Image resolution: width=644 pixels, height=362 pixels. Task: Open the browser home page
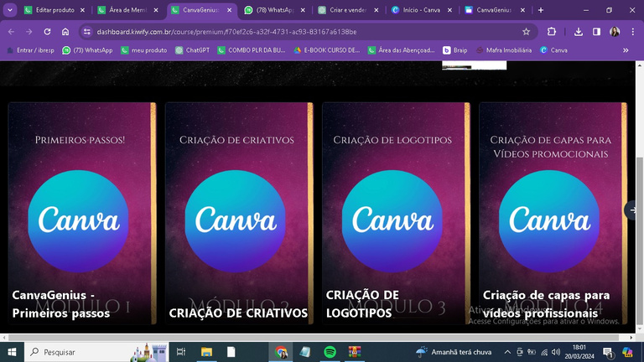(x=65, y=32)
